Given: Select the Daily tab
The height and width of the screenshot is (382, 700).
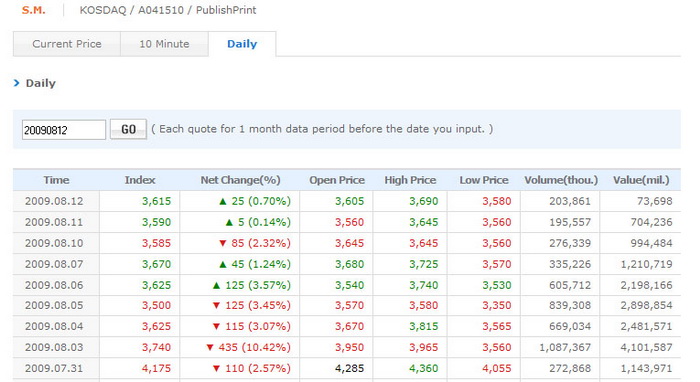Looking at the screenshot, I should coord(242,44).
